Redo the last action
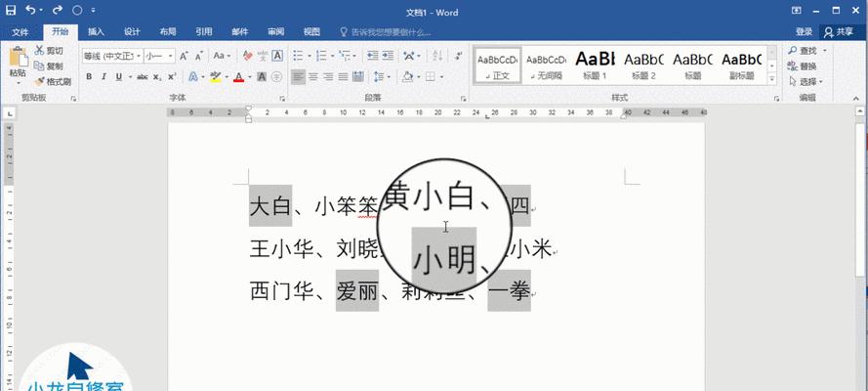 pyautogui.click(x=58, y=10)
